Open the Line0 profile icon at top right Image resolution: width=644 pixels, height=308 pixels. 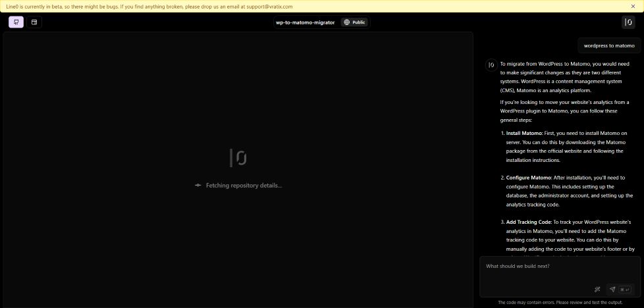pyautogui.click(x=628, y=22)
